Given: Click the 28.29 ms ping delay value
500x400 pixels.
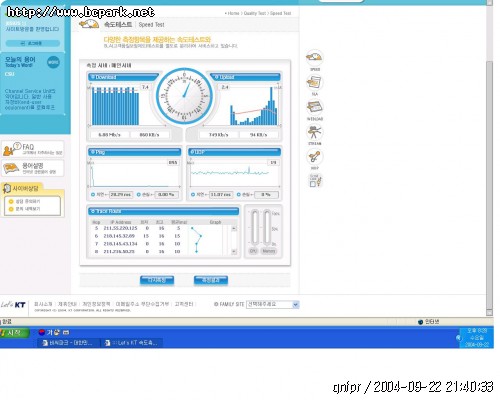Looking at the screenshot, I should click(x=121, y=194).
